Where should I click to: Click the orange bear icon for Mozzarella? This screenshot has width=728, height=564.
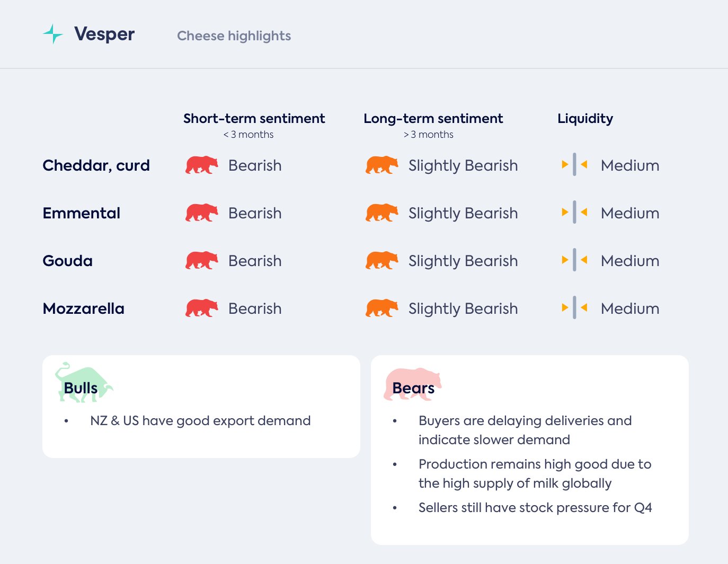[381, 309]
